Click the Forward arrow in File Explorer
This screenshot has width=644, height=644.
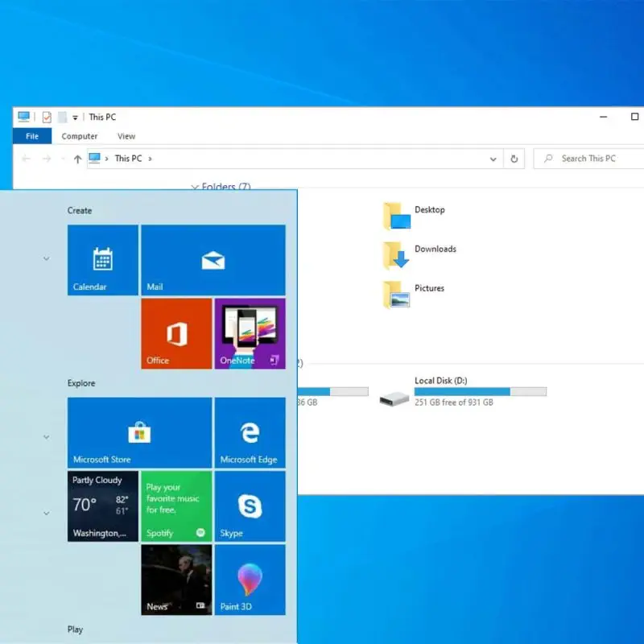tap(47, 159)
